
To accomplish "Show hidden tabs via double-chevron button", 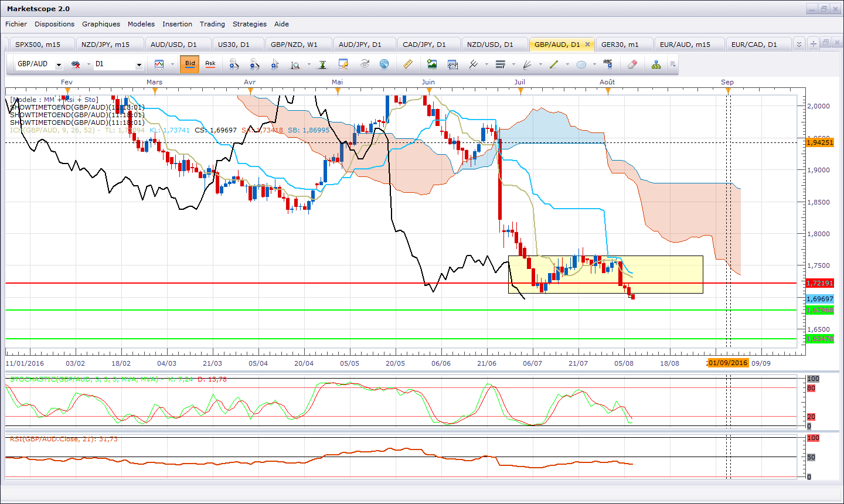I will tap(799, 44).
